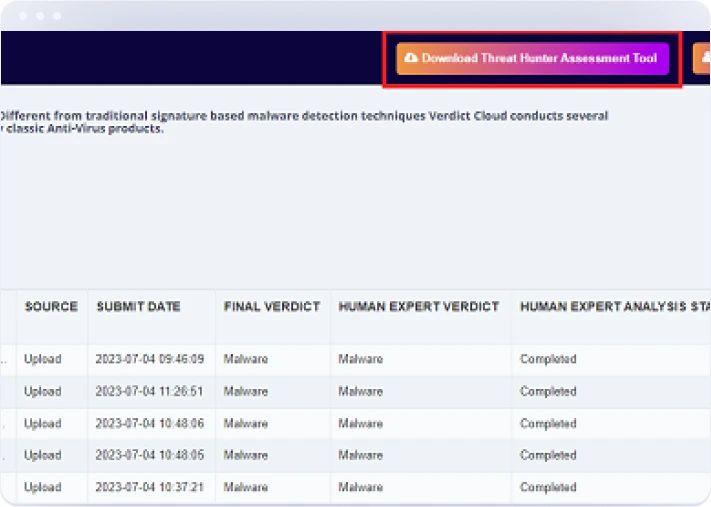Click Malware final verdict in the last row
Viewport: 711px width, 507px height.
(246, 487)
